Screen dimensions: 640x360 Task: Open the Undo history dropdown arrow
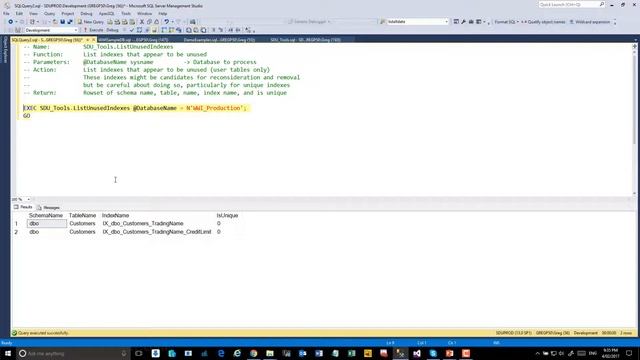click(x=172, y=22)
